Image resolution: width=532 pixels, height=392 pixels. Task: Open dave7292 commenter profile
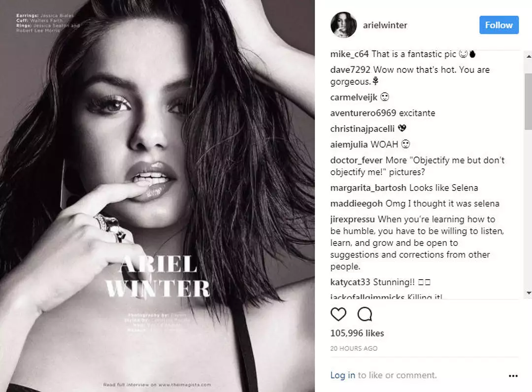(350, 70)
